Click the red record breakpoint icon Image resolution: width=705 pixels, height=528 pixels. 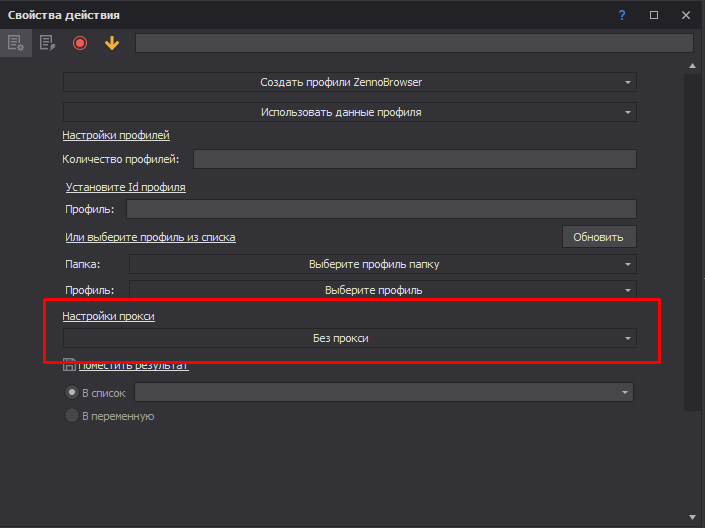(80, 43)
